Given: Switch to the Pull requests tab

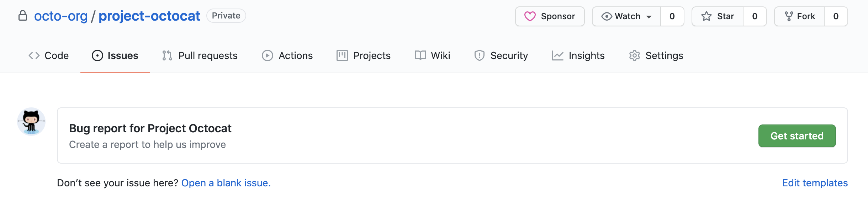Looking at the screenshot, I should 200,56.
